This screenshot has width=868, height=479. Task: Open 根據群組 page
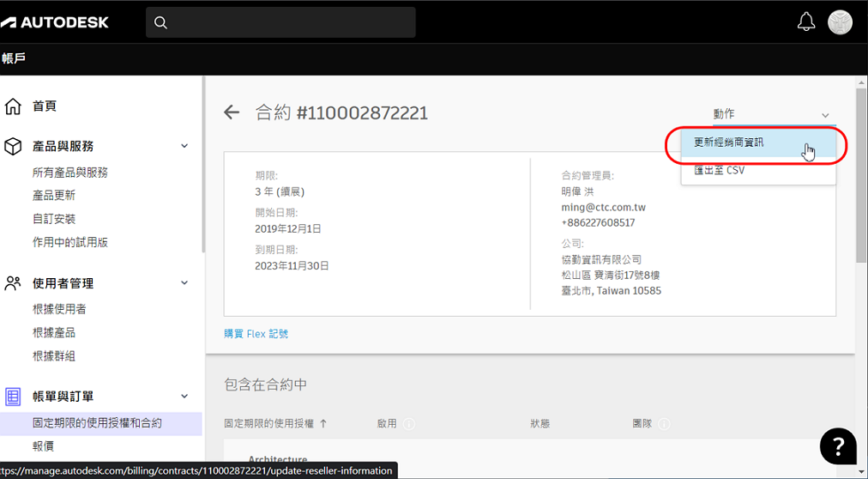[54, 355]
